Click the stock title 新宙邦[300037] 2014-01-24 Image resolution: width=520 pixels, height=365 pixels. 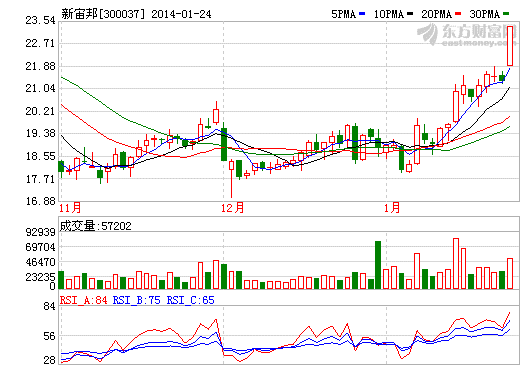tap(136, 14)
